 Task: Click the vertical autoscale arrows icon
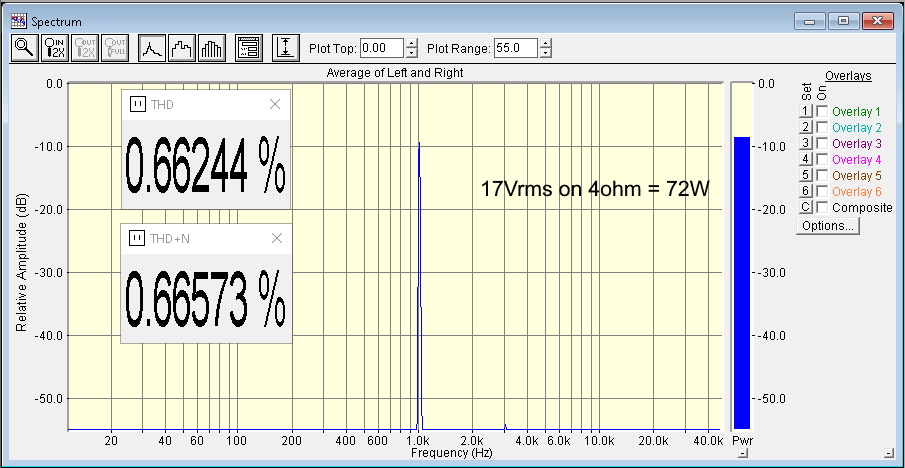286,47
